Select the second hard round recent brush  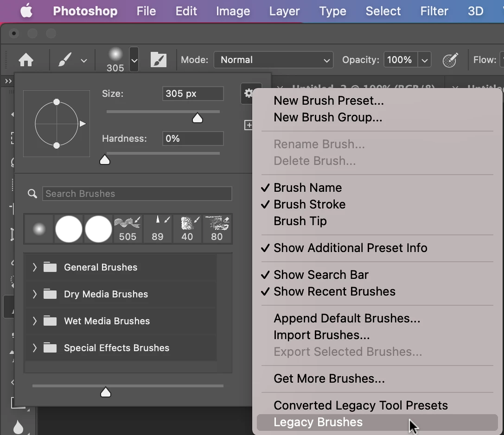[98, 229]
